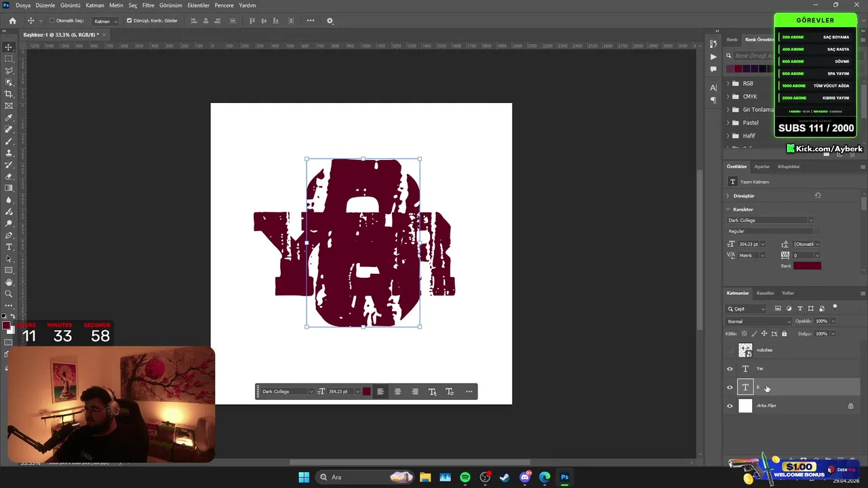868x488 pixels.
Task: Expand the Pastel swatch folder
Action: (728, 123)
